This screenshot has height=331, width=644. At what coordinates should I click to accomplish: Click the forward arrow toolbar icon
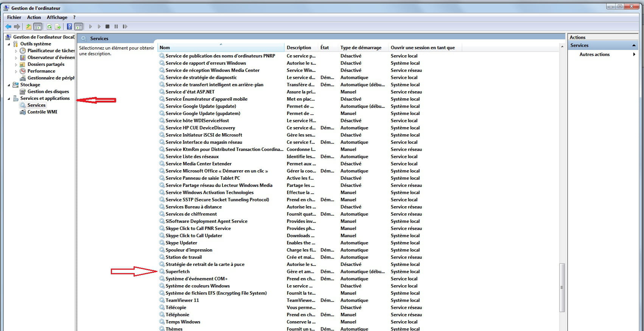17,26
